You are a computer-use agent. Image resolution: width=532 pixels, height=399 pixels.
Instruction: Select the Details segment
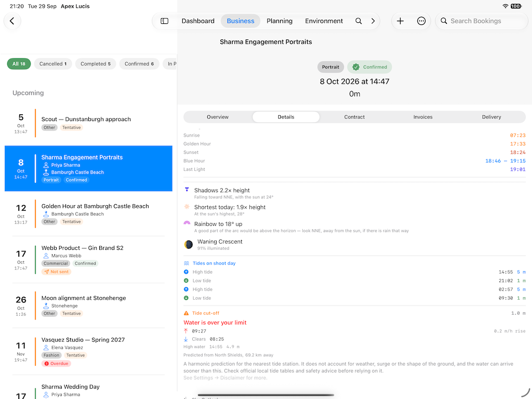click(286, 117)
